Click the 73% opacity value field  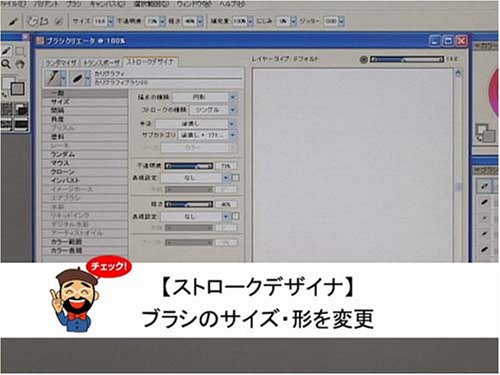(x=226, y=166)
